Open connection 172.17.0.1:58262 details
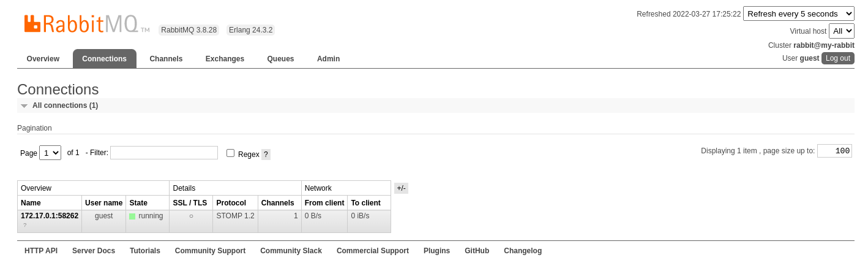Viewport: 868px width, 279px height. 50,216
